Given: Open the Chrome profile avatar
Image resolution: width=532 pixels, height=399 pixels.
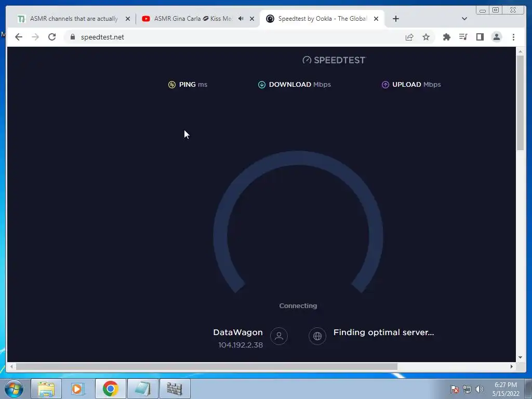Looking at the screenshot, I should (x=496, y=37).
